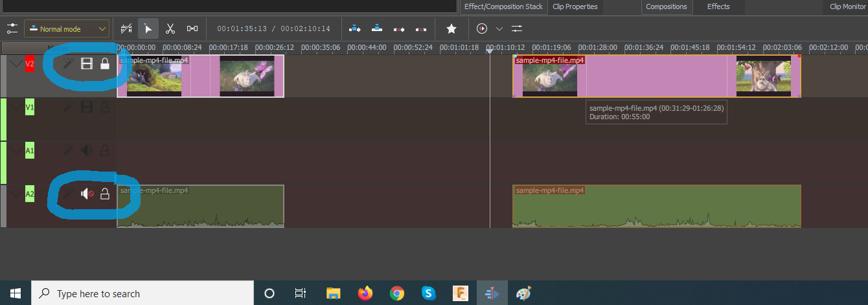Click the A1 track label
This screenshot has width=868, height=305.
[x=30, y=151]
